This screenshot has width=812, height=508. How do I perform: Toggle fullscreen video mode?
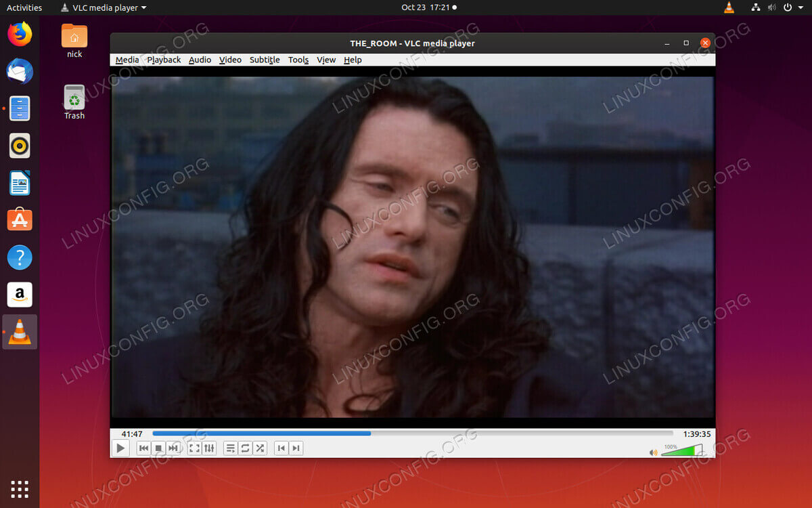(x=196, y=448)
